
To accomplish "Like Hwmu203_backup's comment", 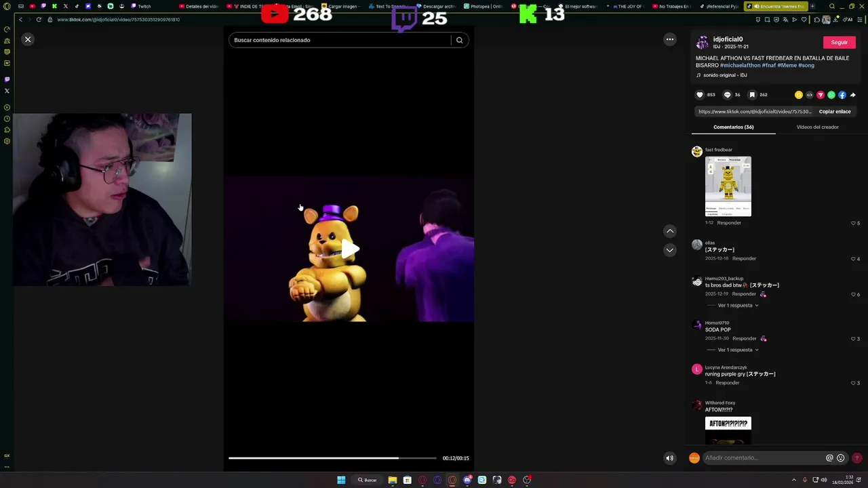I will click(854, 294).
